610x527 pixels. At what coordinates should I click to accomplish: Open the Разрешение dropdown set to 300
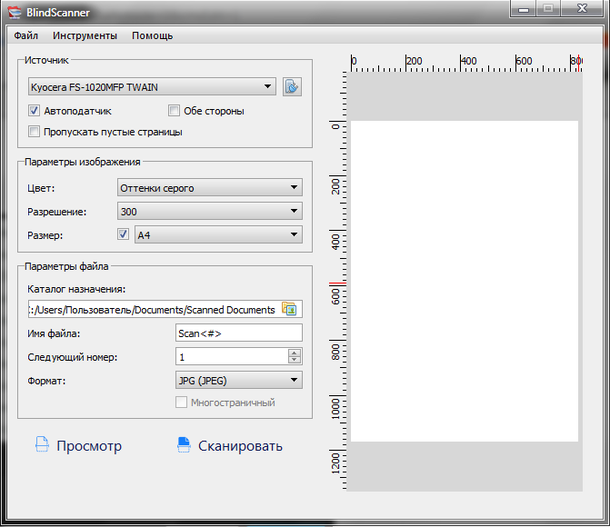click(209, 211)
